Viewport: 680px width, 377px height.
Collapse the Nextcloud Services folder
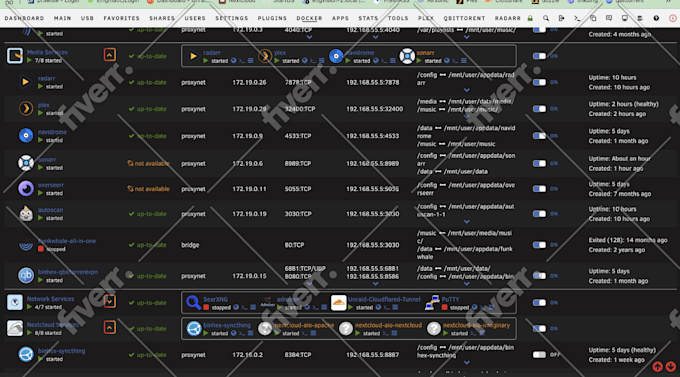(x=109, y=328)
